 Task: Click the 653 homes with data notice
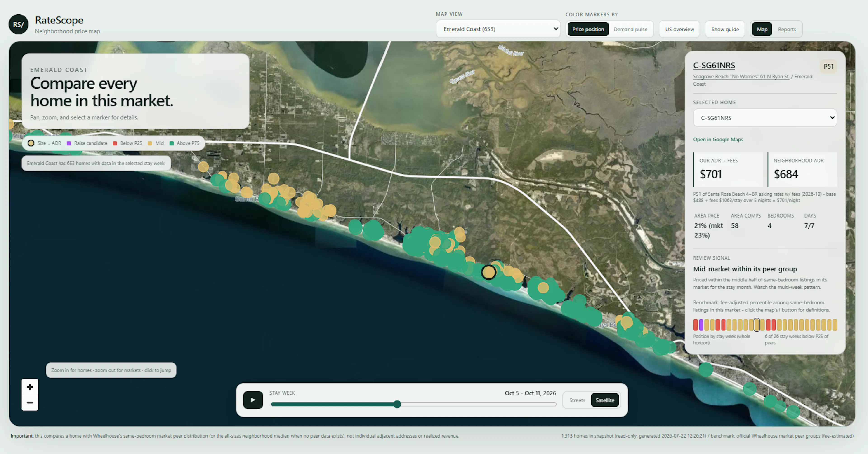pyautogui.click(x=96, y=163)
